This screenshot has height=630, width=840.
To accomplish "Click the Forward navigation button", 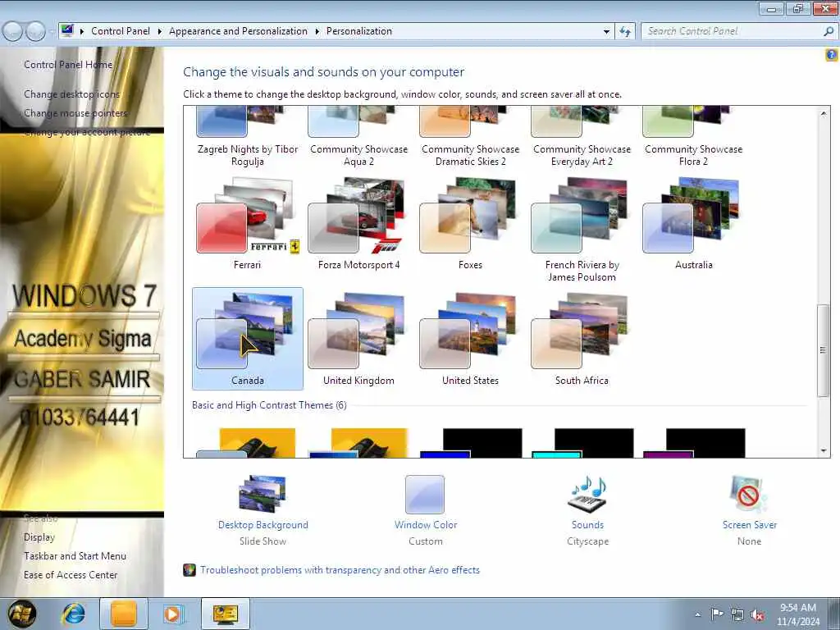I will pyautogui.click(x=35, y=32).
